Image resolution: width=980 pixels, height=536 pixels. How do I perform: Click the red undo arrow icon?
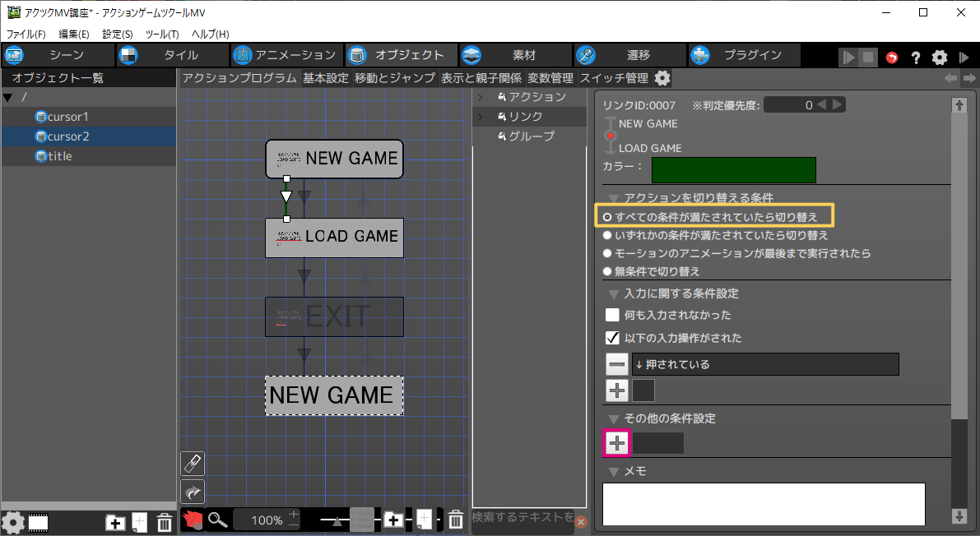892,58
